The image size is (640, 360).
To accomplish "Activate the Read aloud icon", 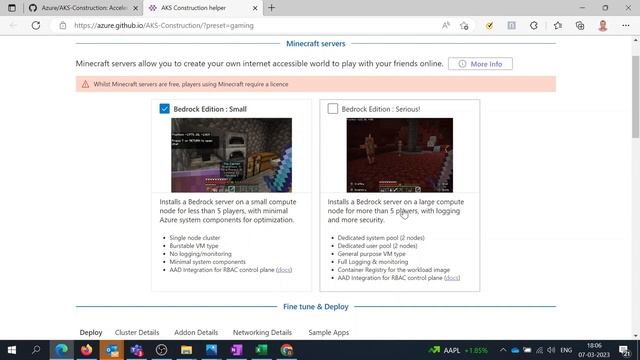I will point(446,25).
